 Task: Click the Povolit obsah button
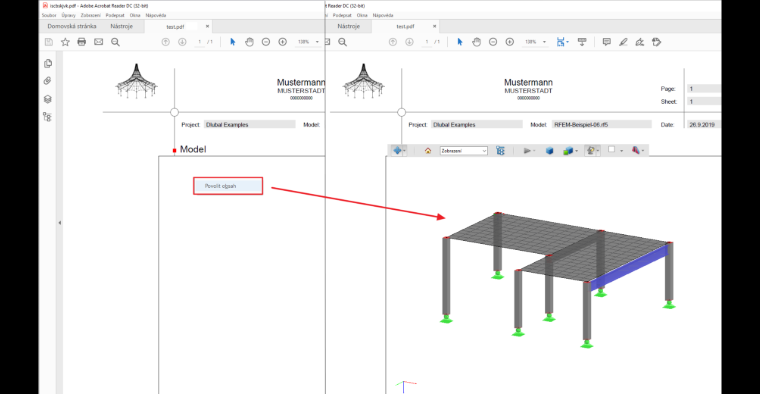(228, 186)
